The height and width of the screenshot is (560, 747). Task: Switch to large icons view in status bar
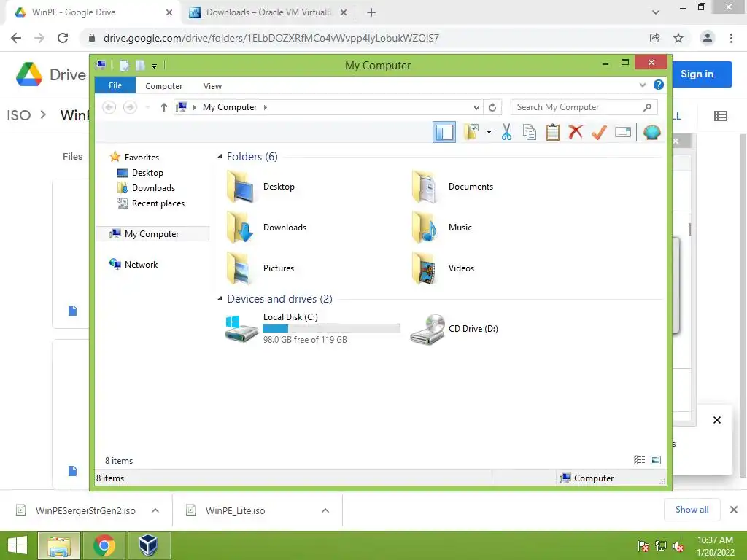click(x=656, y=460)
